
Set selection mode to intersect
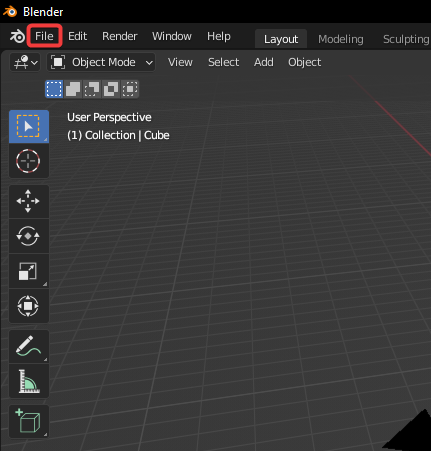coord(130,89)
